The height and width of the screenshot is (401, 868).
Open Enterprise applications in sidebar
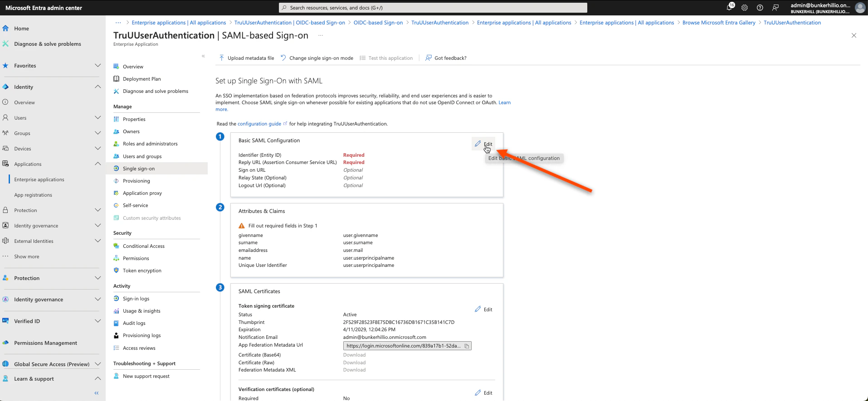pos(39,179)
